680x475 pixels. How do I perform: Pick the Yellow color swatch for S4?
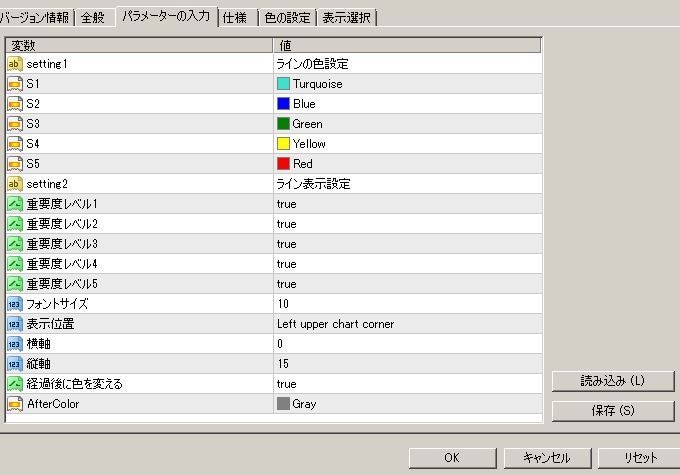click(283, 144)
